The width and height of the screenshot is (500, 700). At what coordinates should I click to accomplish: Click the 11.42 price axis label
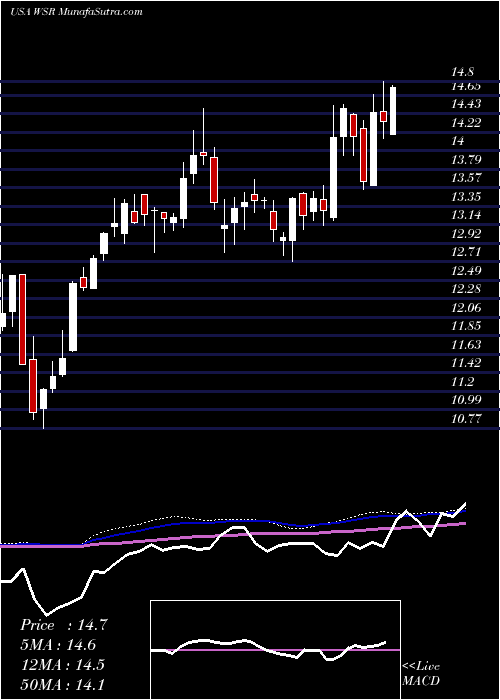tap(466, 363)
